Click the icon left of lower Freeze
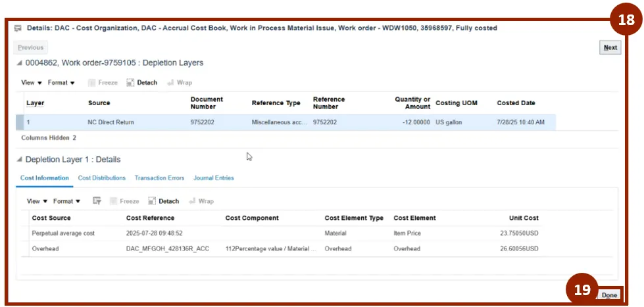This screenshot has height=307, width=644. click(96, 201)
